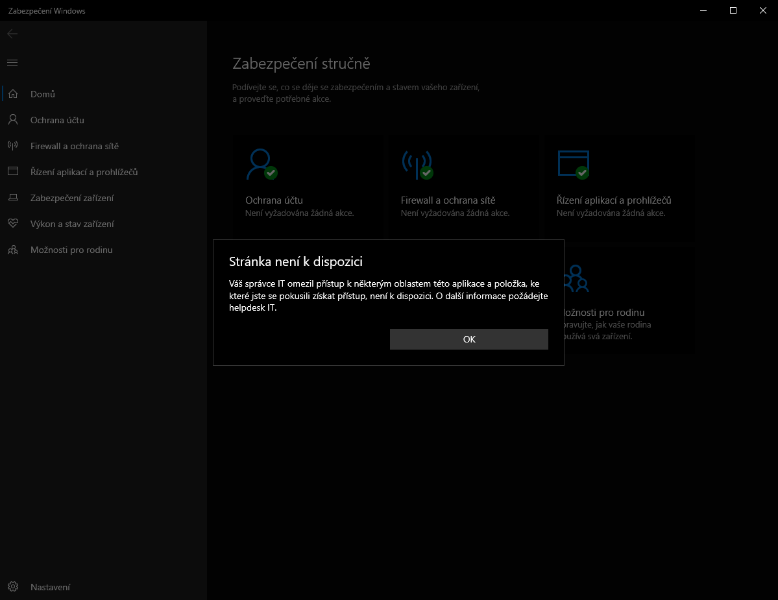The width and height of the screenshot is (778, 600).
Task: Close the Zabezpečení Windows window
Action: tap(763, 10)
